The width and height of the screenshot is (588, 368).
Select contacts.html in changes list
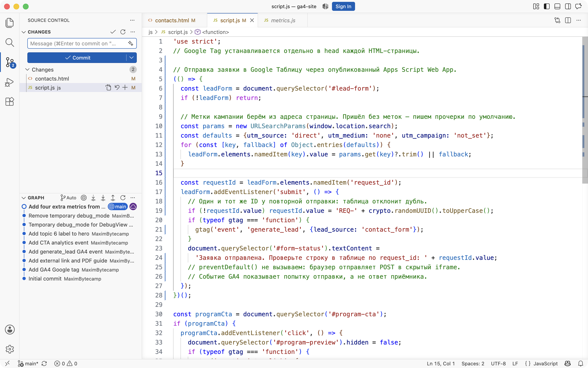coord(81,79)
